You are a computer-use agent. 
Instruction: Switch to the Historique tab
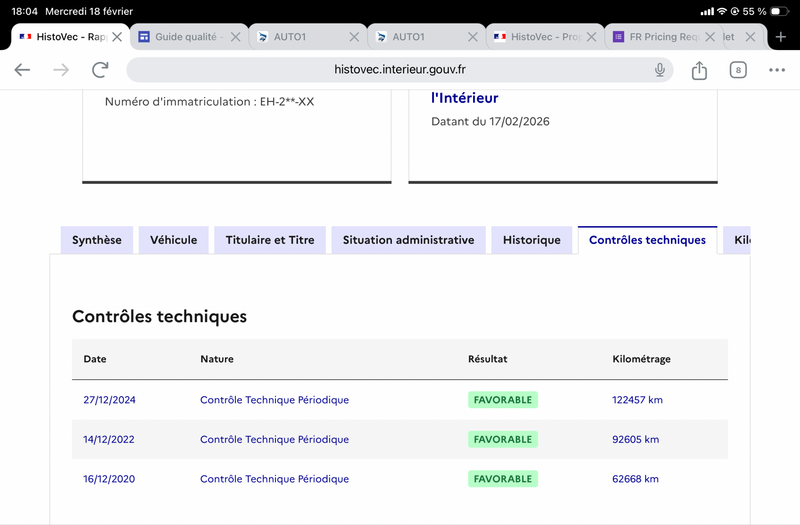point(531,240)
